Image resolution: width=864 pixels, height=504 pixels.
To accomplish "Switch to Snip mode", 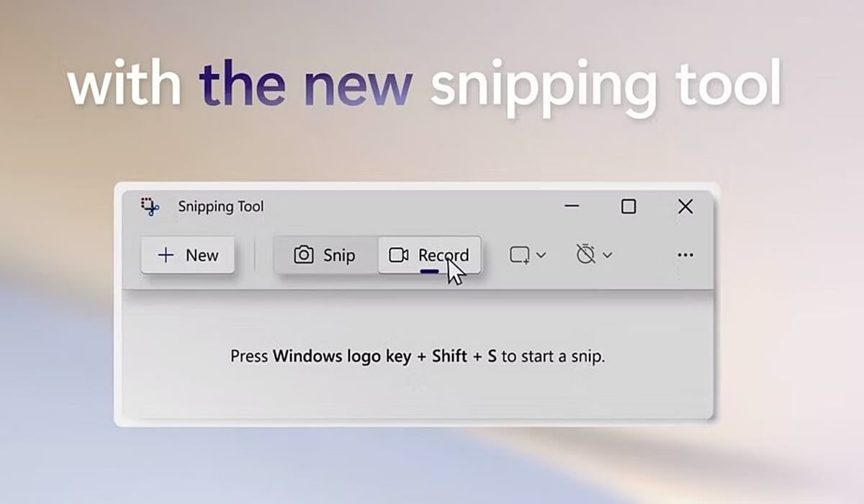I will point(325,255).
